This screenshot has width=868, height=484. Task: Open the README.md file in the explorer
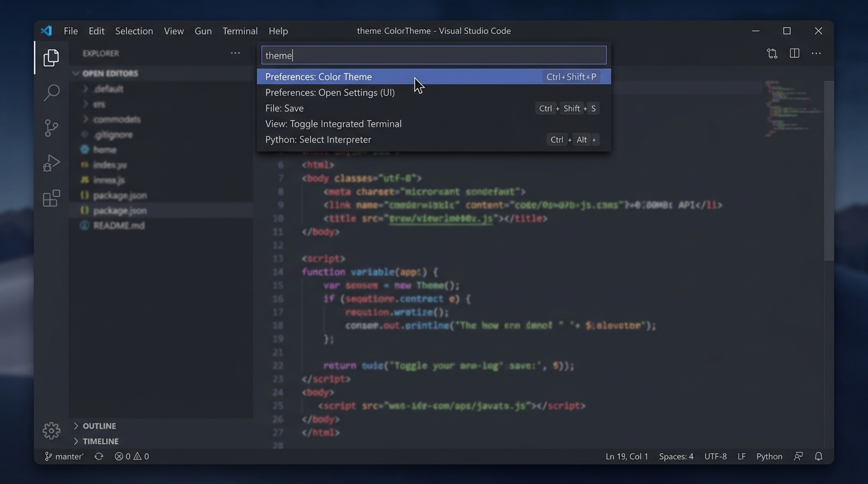[x=119, y=226]
